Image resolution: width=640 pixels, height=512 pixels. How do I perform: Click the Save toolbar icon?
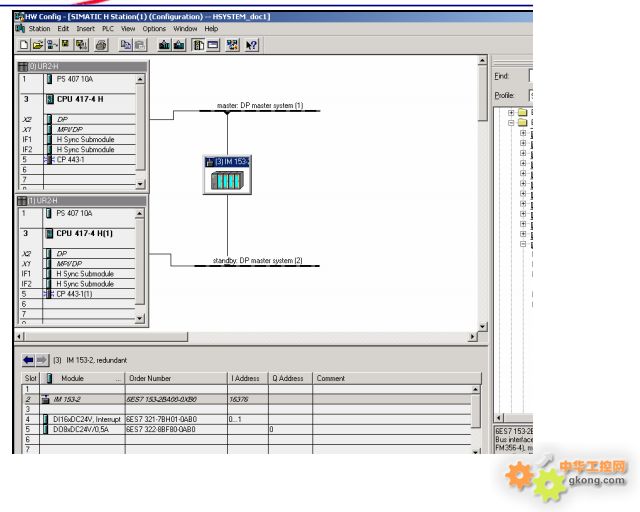pos(65,45)
